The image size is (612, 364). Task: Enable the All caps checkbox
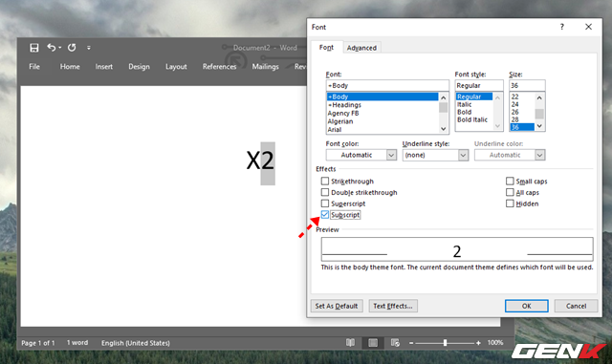(510, 192)
